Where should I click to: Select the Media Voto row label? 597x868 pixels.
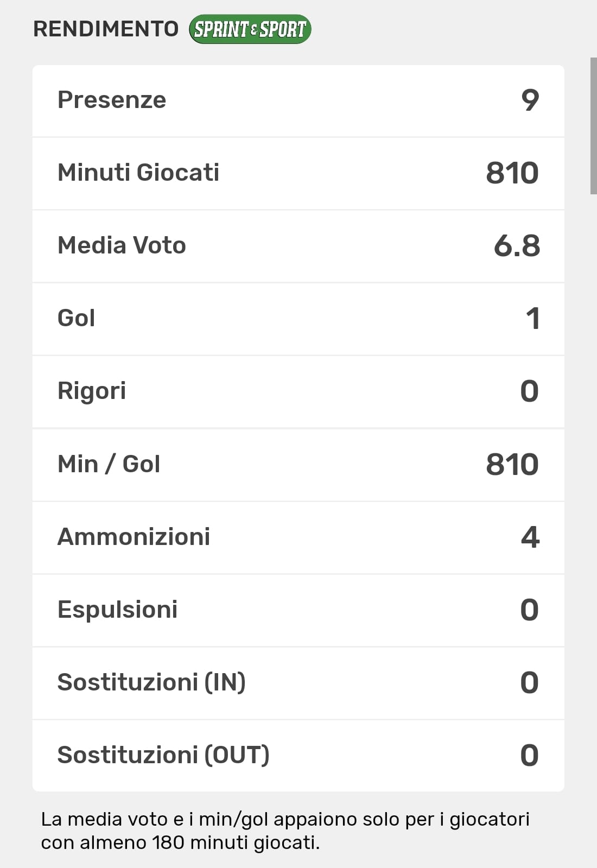(x=122, y=245)
